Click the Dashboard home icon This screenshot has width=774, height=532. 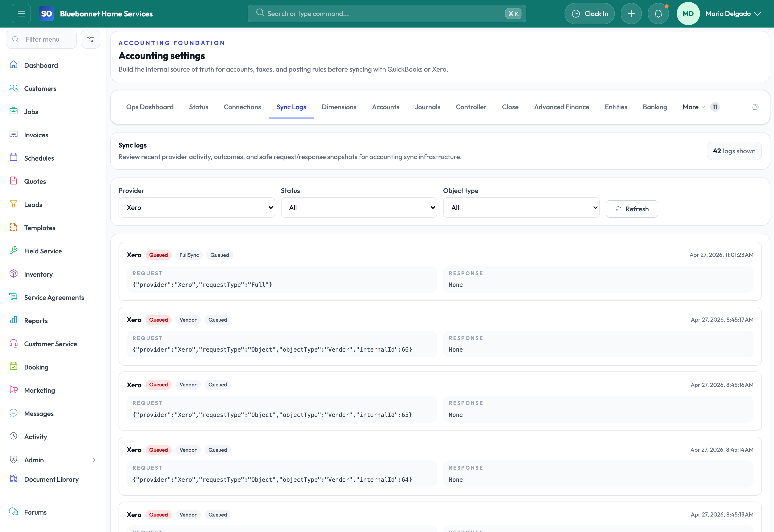[x=13, y=65]
